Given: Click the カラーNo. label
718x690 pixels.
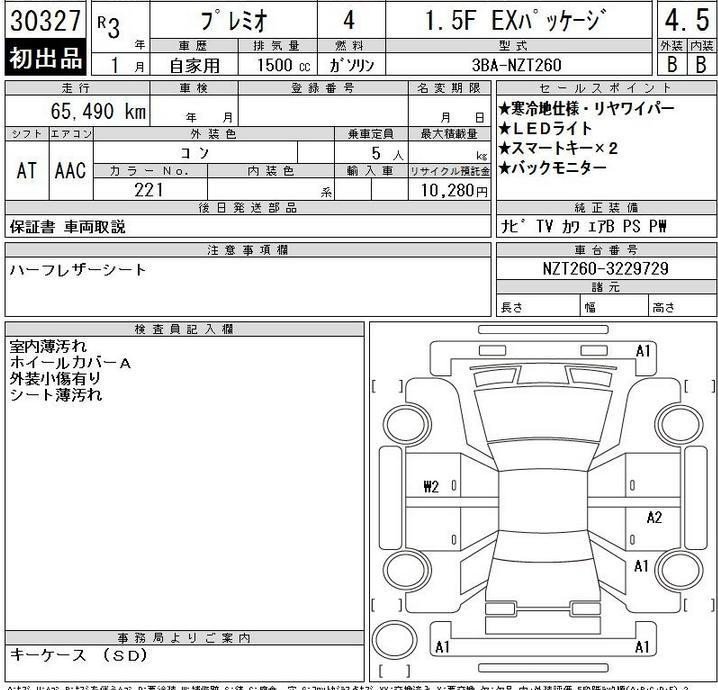Looking at the screenshot, I should click(149, 171).
